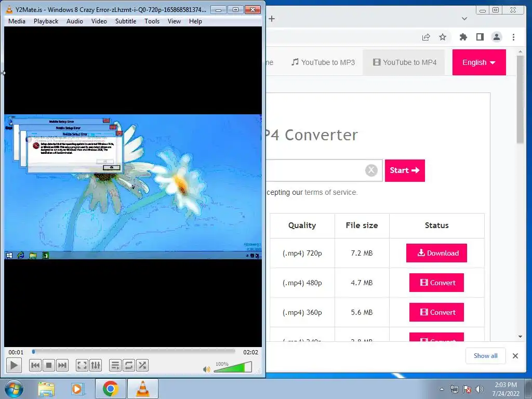Click Show all downloads button

pyautogui.click(x=486, y=355)
